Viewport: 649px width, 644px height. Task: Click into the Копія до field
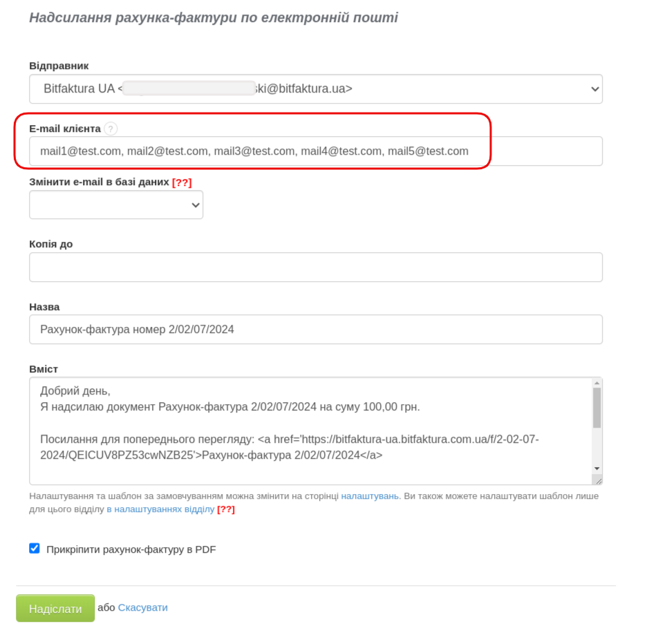[x=316, y=267]
